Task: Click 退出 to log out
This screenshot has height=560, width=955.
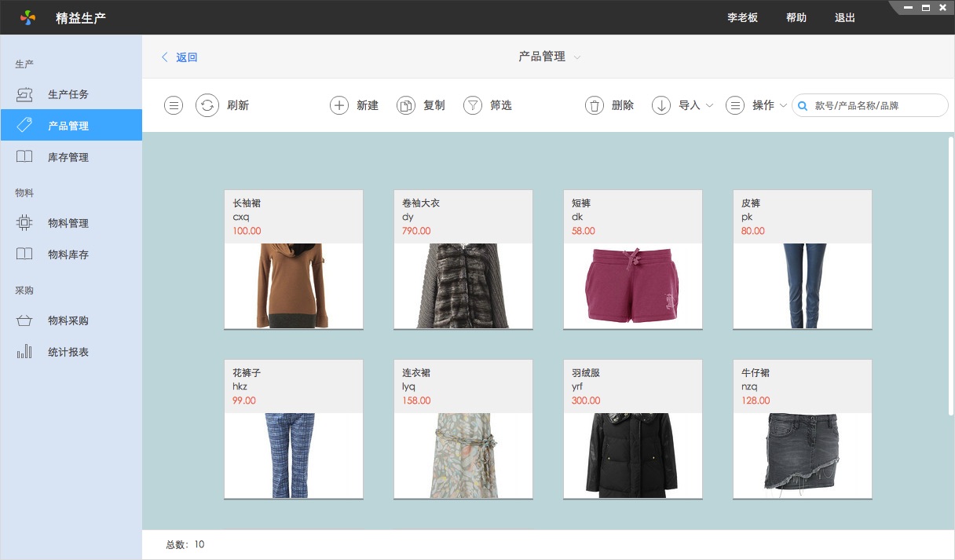Action: coord(844,17)
